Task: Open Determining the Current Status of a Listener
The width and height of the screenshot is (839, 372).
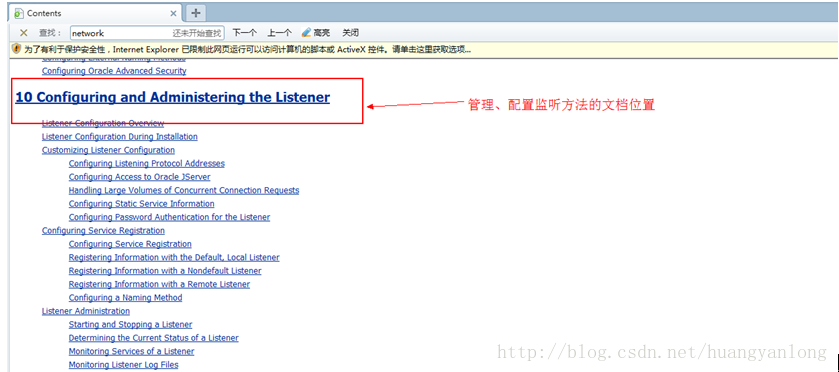Action: 154,337
